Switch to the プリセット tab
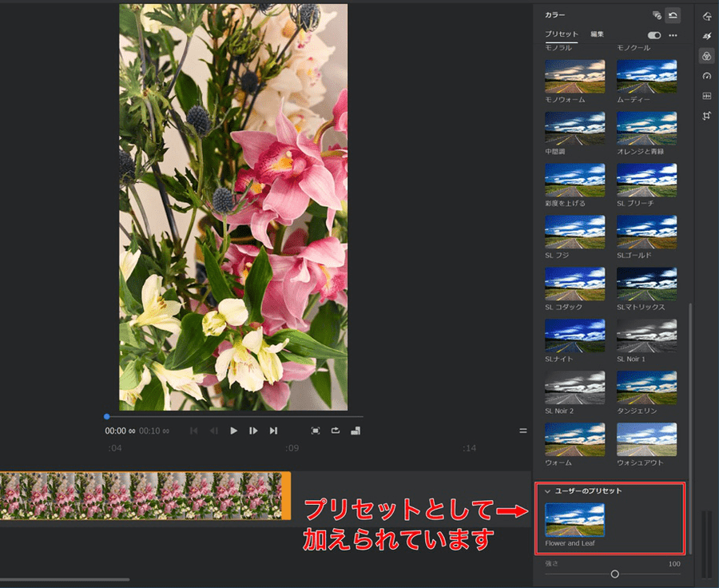Viewport: 719px width, 588px height. click(562, 34)
